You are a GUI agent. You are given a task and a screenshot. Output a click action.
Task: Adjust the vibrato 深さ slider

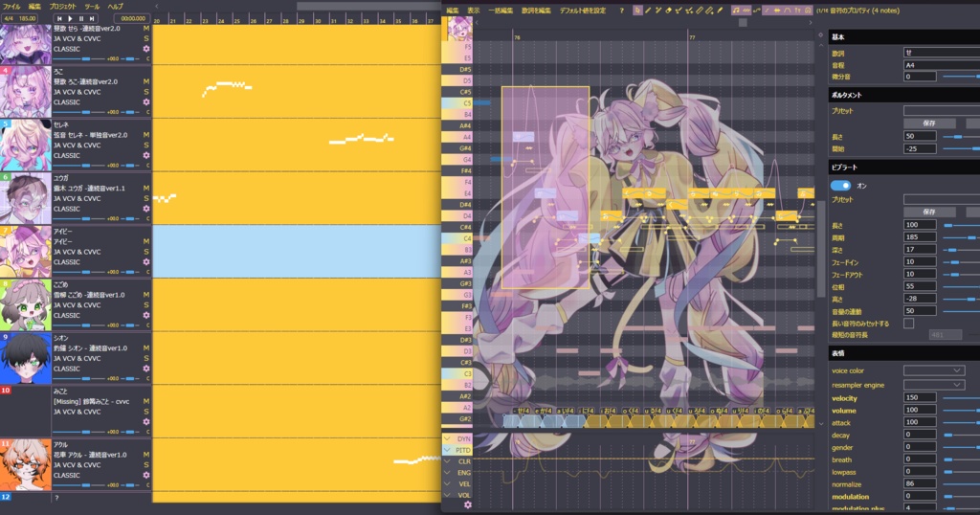pyautogui.click(x=960, y=250)
